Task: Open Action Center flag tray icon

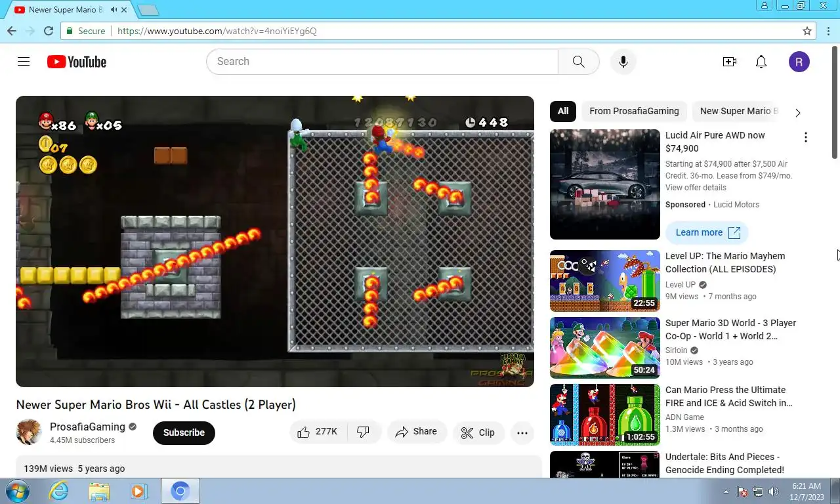Action: (743, 492)
